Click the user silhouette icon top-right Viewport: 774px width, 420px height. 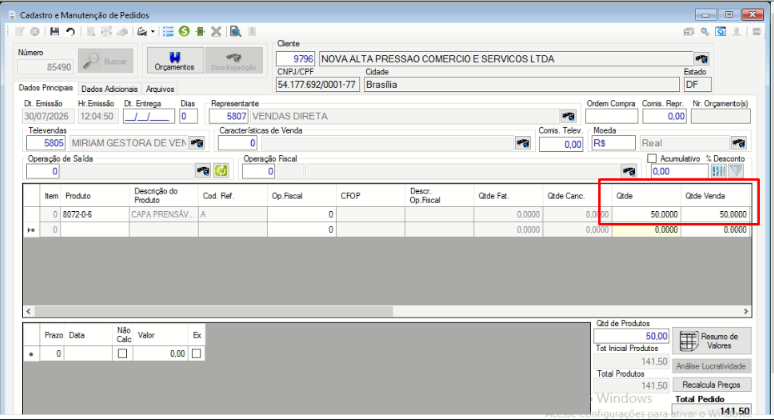coord(736,32)
